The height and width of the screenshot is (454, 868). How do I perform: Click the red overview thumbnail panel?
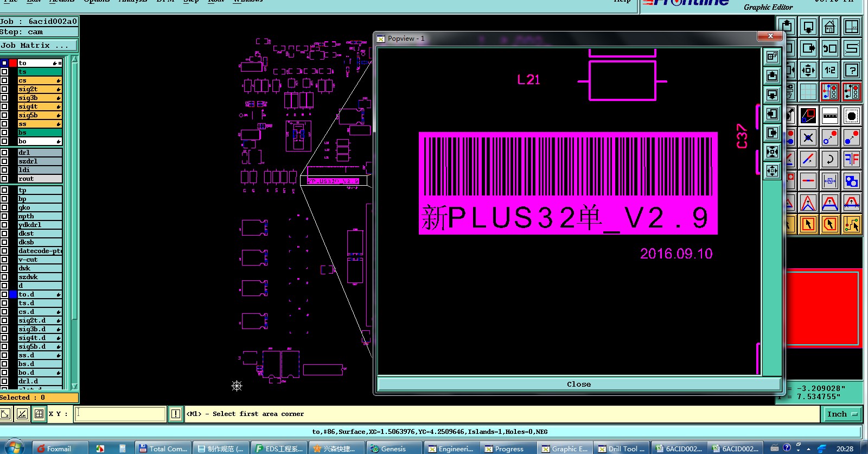coord(822,308)
